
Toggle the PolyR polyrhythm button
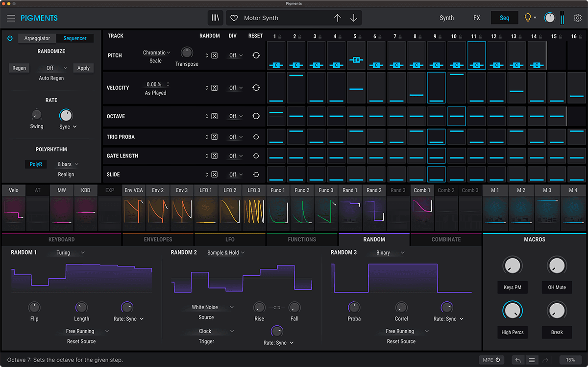[36, 164]
